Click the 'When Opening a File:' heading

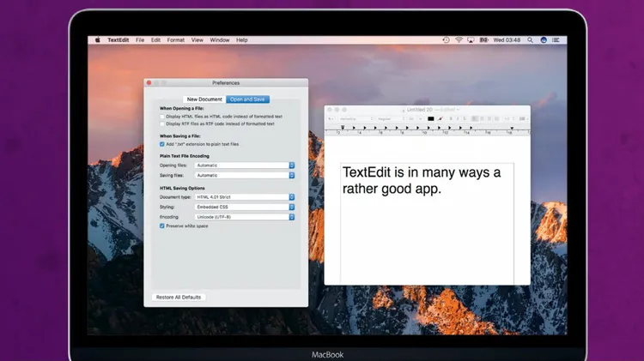click(x=181, y=109)
